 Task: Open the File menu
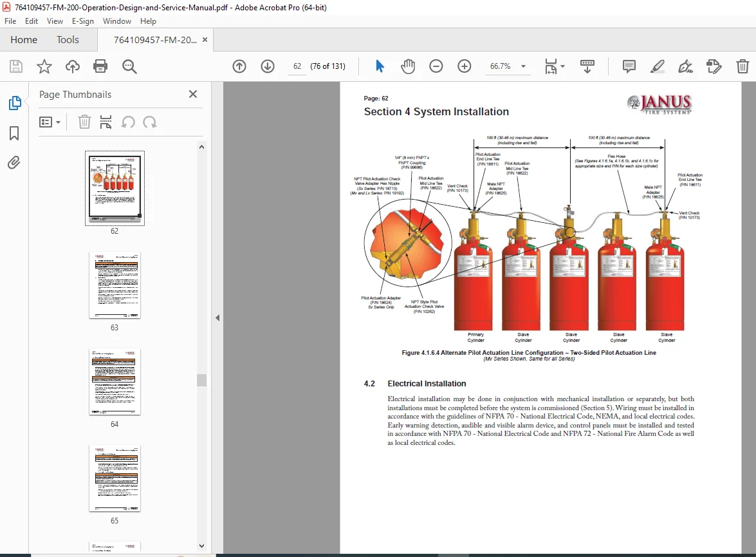pyautogui.click(x=10, y=21)
